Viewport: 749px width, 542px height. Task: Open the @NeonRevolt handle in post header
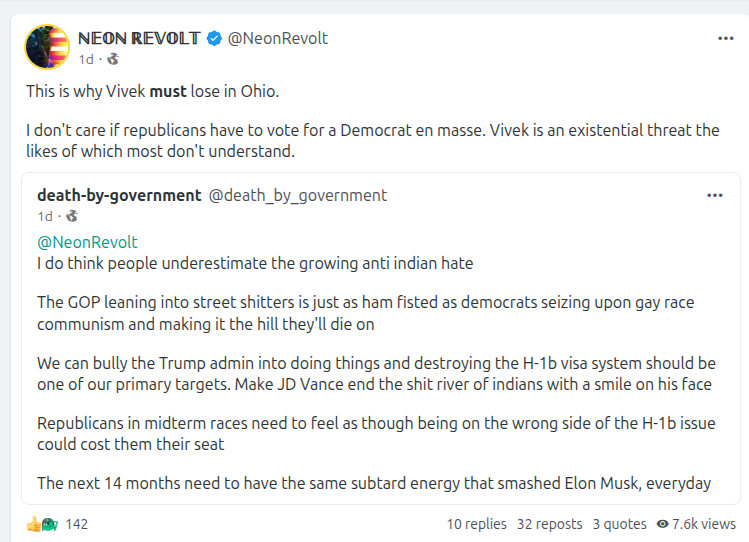277,39
